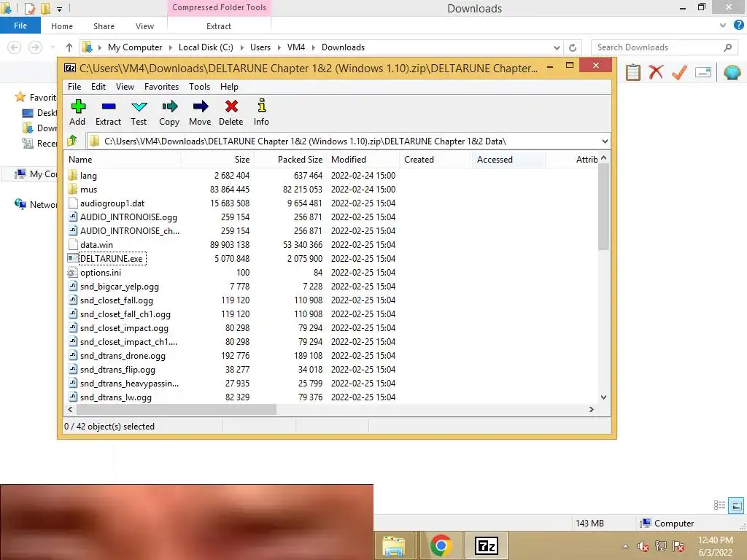The height and width of the screenshot is (560, 747).
Task: Open the Explorer Share ribbon tab
Action: [x=104, y=26]
